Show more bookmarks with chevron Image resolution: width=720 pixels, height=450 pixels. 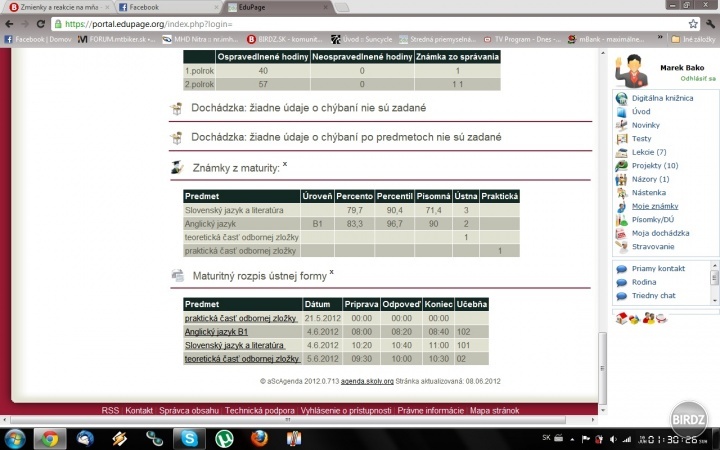(x=660, y=38)
